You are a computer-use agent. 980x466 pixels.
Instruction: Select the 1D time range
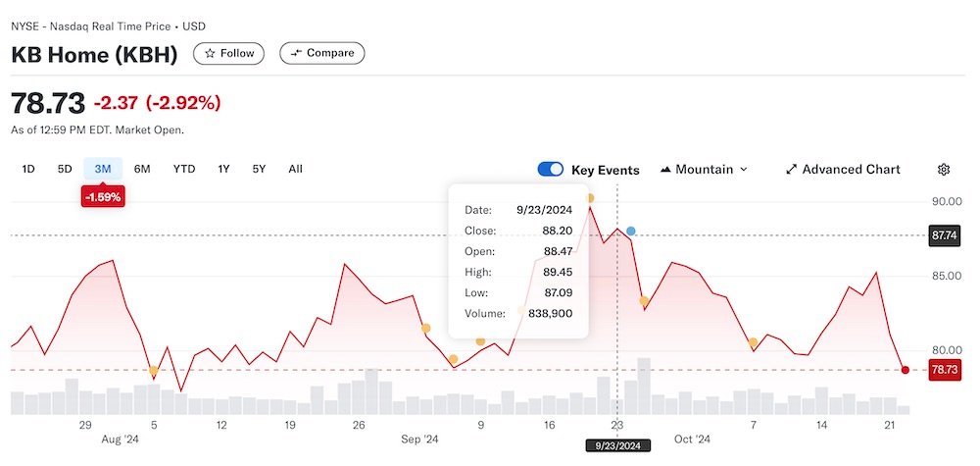(x=28, y=169)
